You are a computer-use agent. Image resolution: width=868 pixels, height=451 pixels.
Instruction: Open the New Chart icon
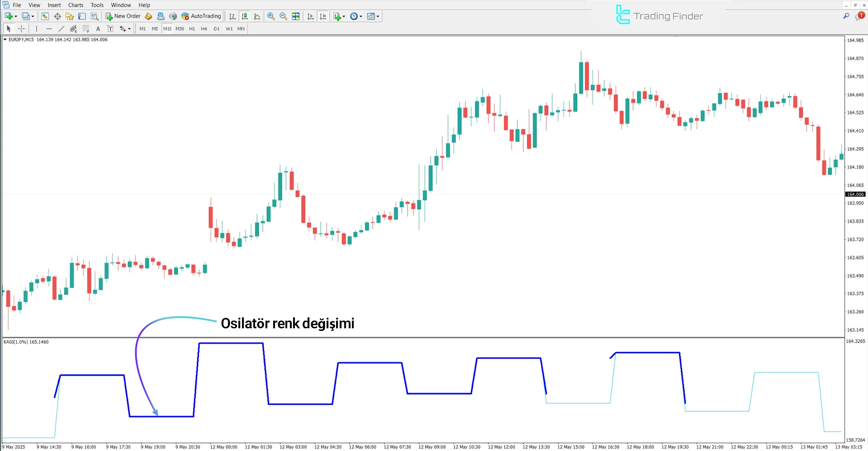9,16
